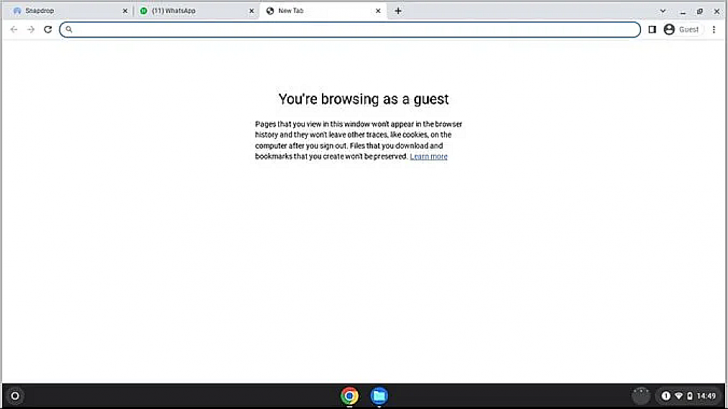Open the notification indicator in tray
The width and height of the screenshot is (728, 409).
[666, 396]
